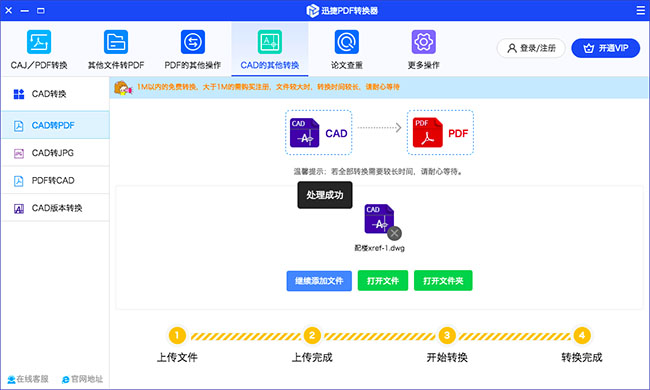This screenshot has width=650, height=390.
Task: Open the PDF的其他操作 icon
Action: [x=193, y=42]
